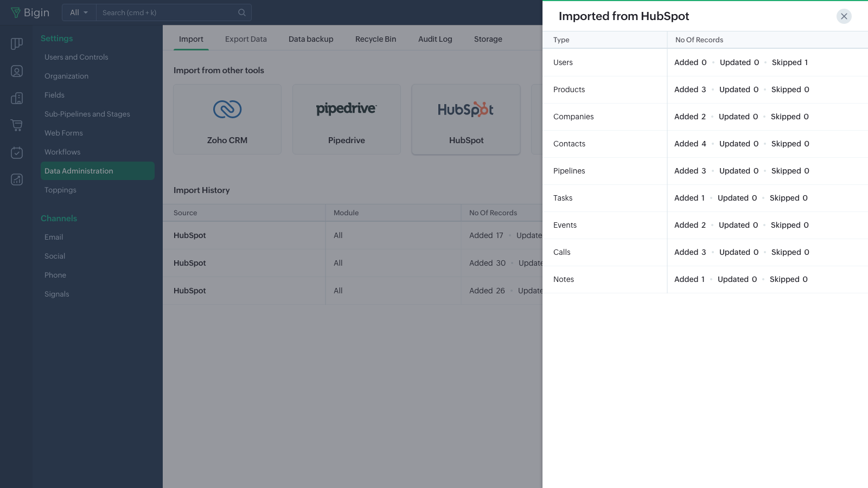Screen dimensions: 868x488
Task: Open the Activities calendar icon in sidebar
Action: tap(17, 152)
